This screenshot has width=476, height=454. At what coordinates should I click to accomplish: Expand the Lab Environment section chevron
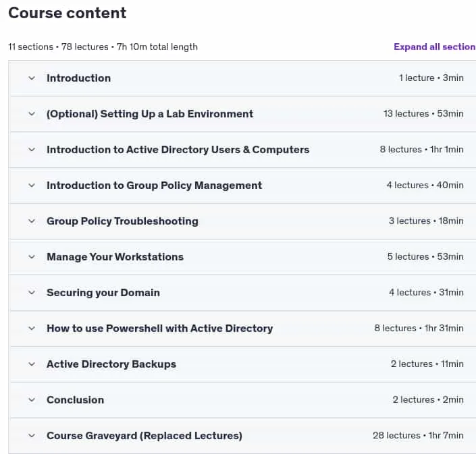32,114
